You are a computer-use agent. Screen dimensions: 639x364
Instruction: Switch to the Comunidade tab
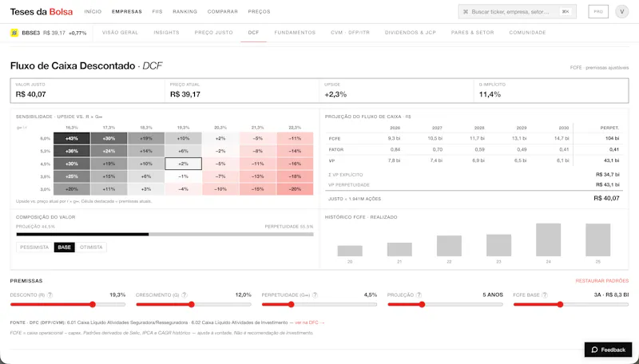tap(527, 33)
